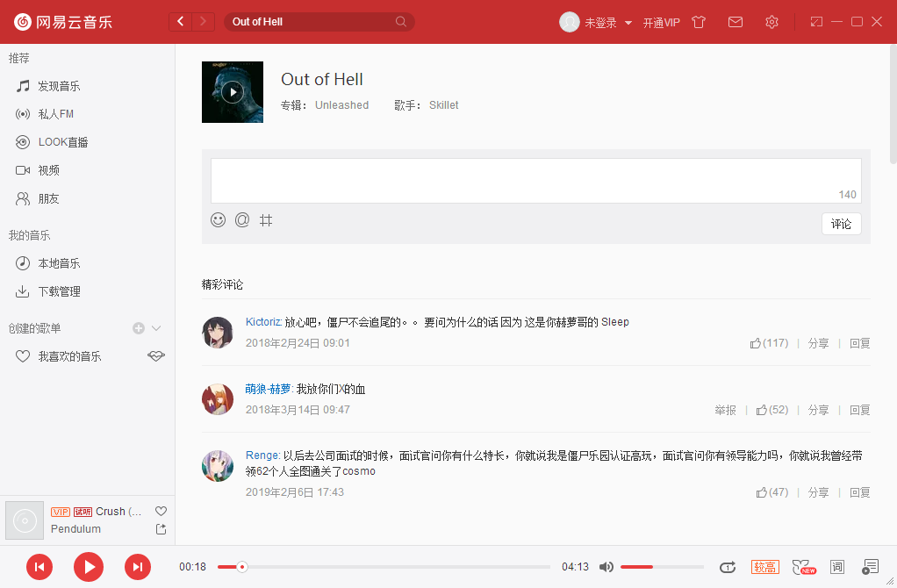This screenshot has width=897, height=588.
Task: Favorite the playing song Crush with heart
Action: click(x=161, y=511)
